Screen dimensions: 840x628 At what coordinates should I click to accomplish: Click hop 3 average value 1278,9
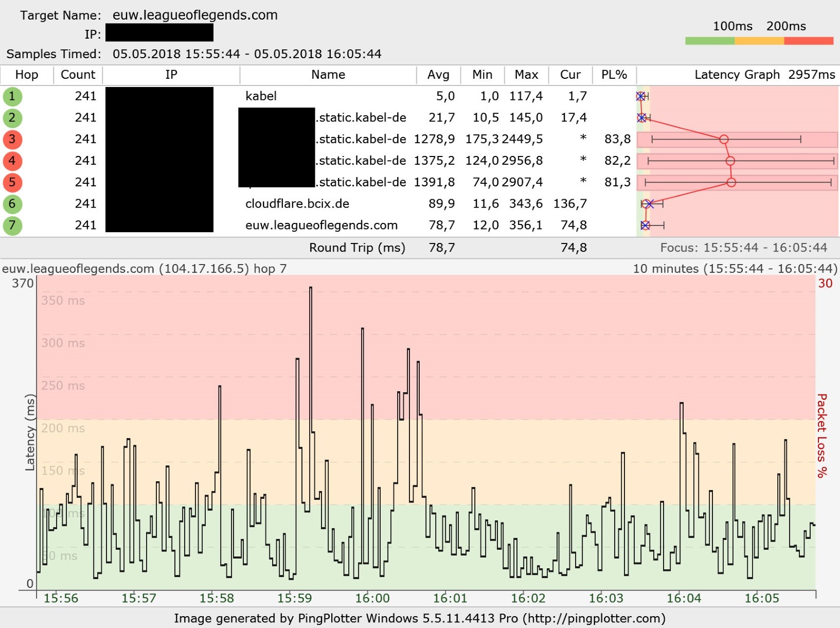[434, 139]
